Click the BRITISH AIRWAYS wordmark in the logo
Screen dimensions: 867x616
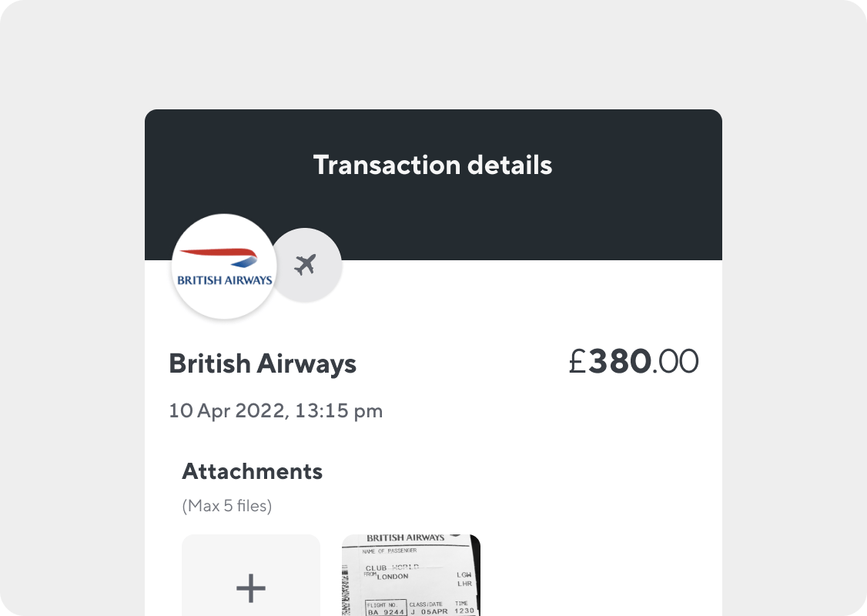225,280
